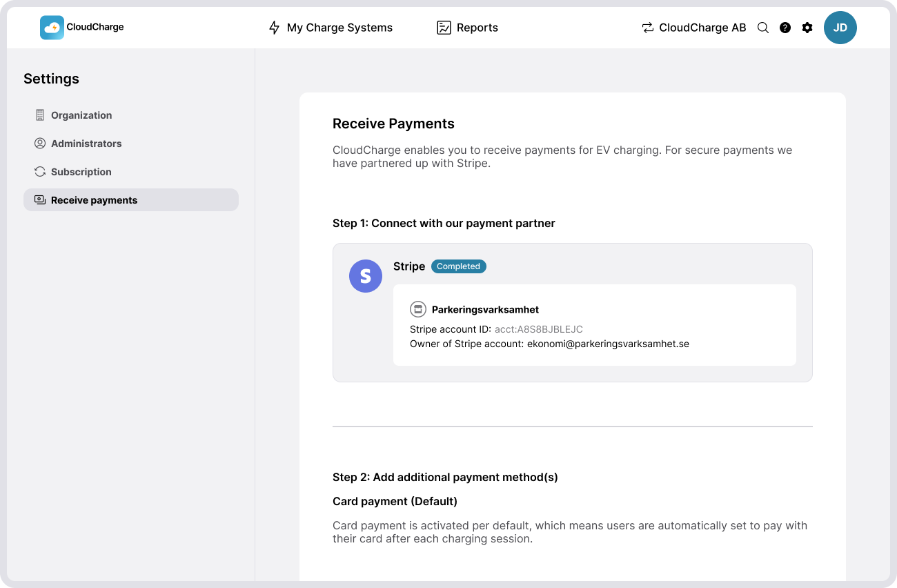This screenshot has height=588, width=897.
Task: Click the JD user avatar
Action: pos(840,28)
